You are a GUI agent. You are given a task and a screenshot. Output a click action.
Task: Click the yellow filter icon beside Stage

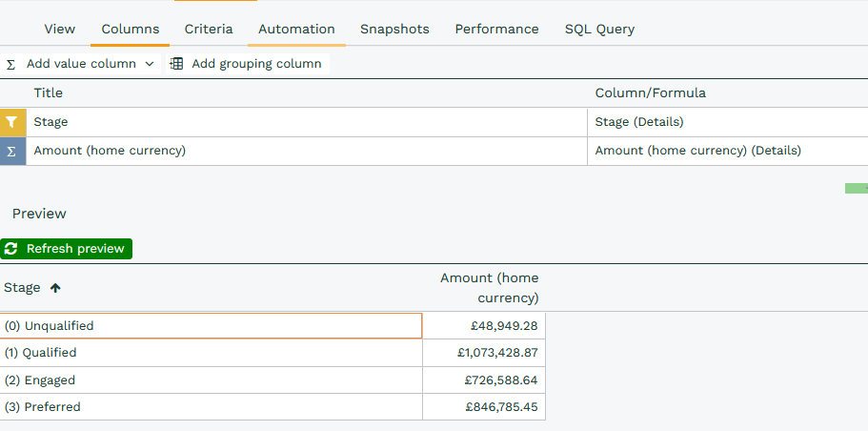coord(11,122)
